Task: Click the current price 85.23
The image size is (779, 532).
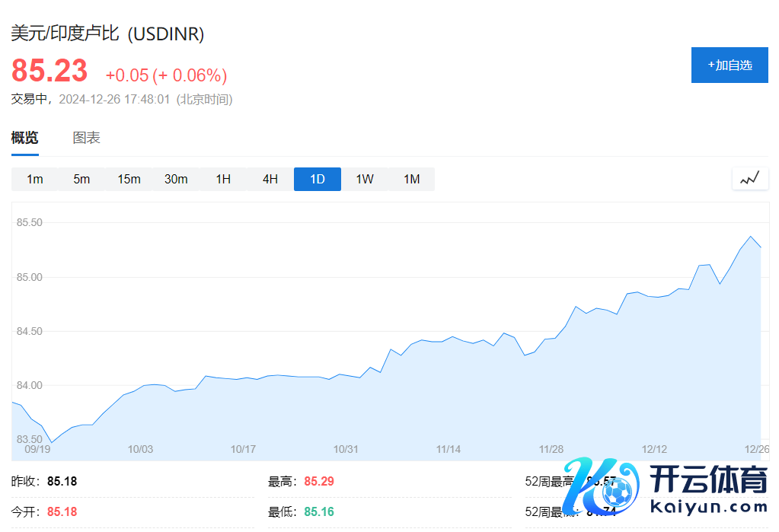Action: coord(49,72)
